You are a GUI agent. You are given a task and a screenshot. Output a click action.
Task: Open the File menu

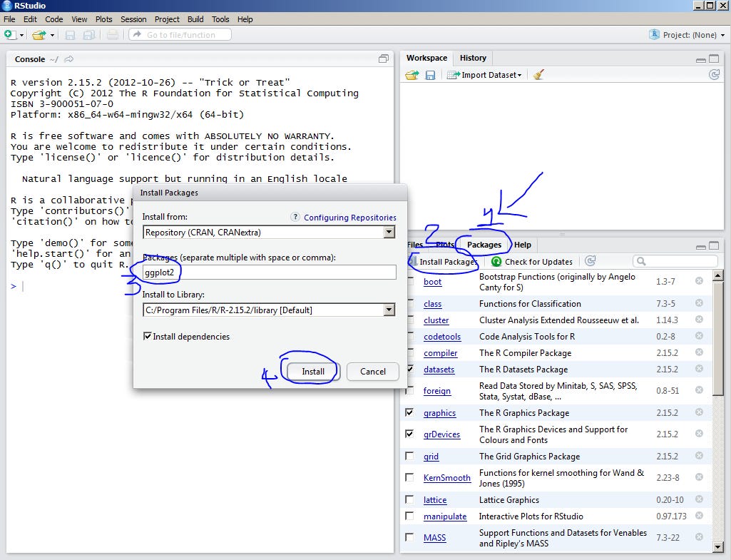point(9,19)
